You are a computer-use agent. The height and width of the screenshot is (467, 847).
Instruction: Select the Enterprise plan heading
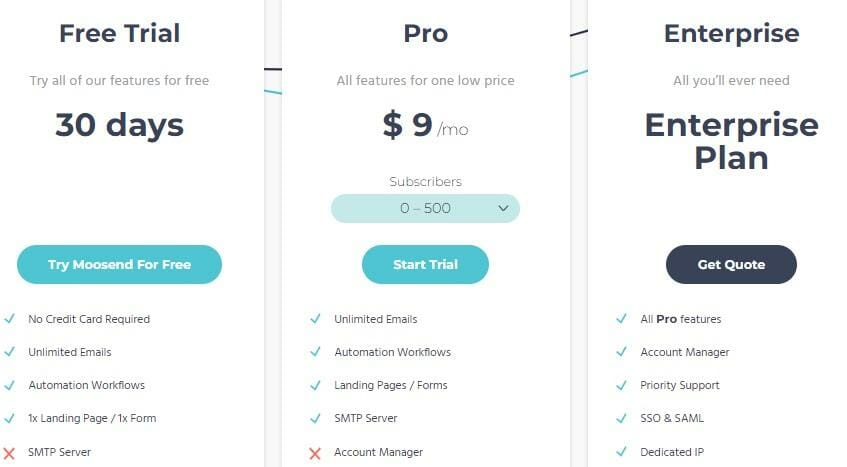pos(731,33)
